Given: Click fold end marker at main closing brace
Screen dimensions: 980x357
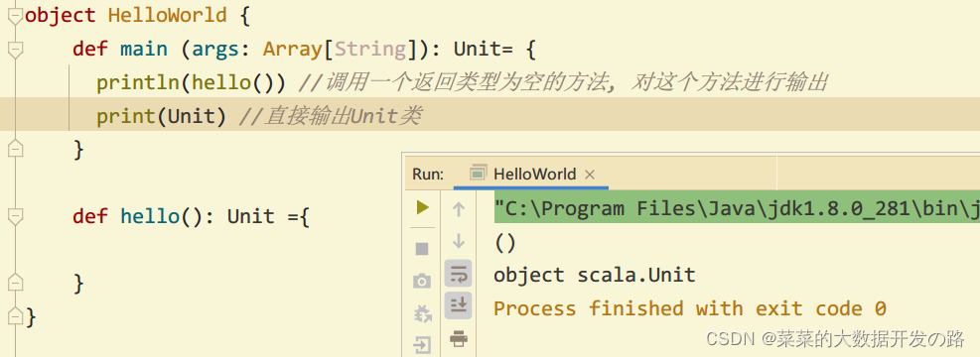Looking at the screenshot, I should pos(16,149).
